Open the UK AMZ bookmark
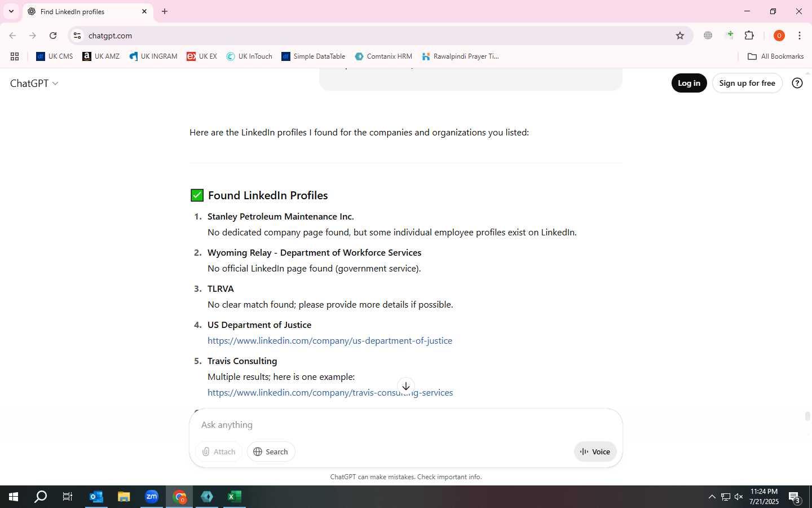Screen dimensions: 812x508 click(x=101, y=56)
